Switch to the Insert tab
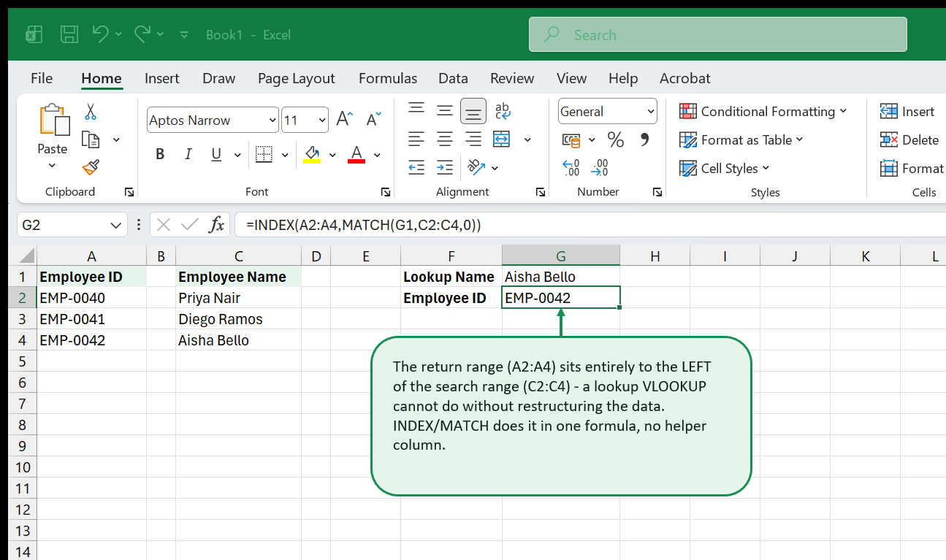This screenshot has width=946, height=560. (x=162, y=78)
